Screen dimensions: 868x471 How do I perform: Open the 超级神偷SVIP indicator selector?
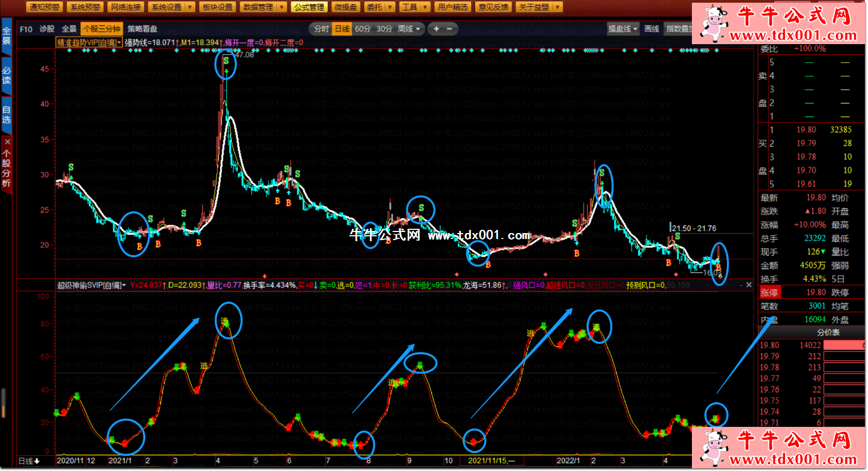pyautogui.click(x=92, y=285)
